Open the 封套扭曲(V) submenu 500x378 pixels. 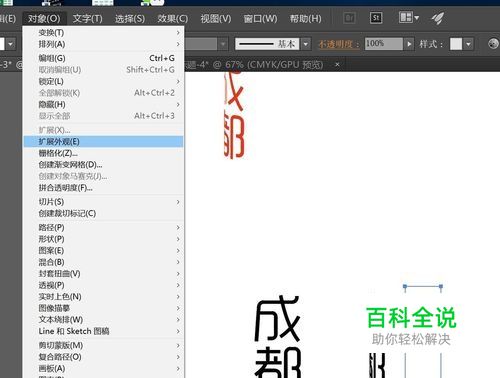pos(103,274)
